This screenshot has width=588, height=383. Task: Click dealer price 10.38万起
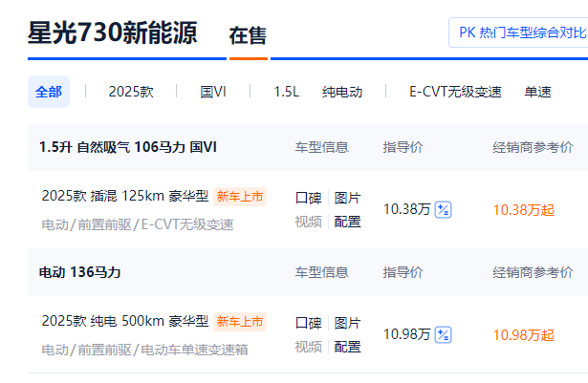(523, 209)
